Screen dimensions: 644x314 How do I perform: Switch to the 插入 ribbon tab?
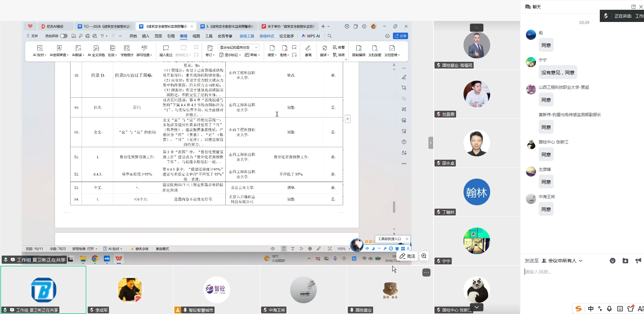point(146,36)
